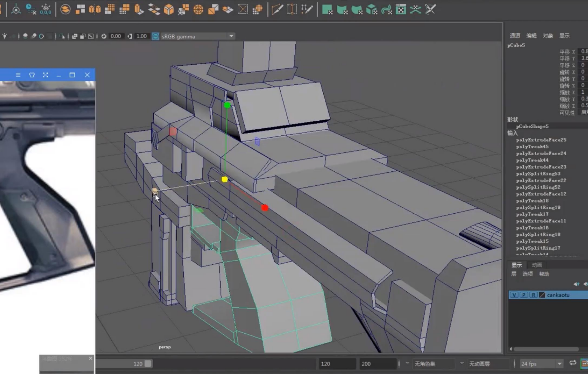The height and width of the screenshot is (374, 588).
Task: Toggle the viewport lighting bulb icon
Action: point(5,36)
